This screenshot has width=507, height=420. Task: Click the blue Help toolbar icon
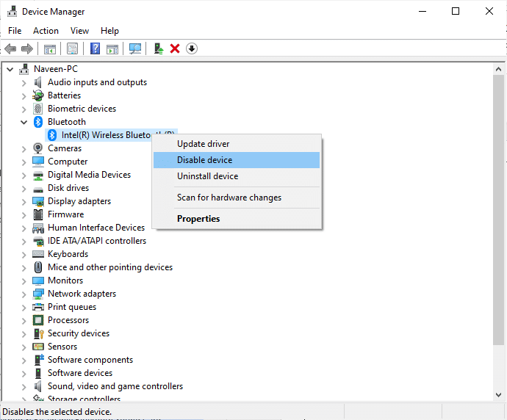coord(95,48)
